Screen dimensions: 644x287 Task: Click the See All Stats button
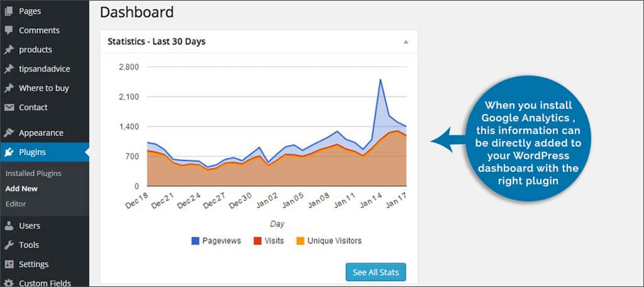coord(376,272)
